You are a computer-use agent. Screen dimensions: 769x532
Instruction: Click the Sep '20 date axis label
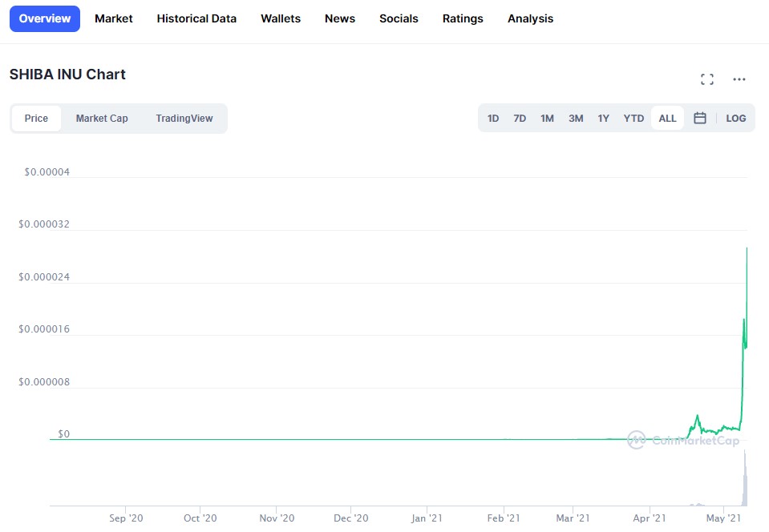click(x=126, y=518)
